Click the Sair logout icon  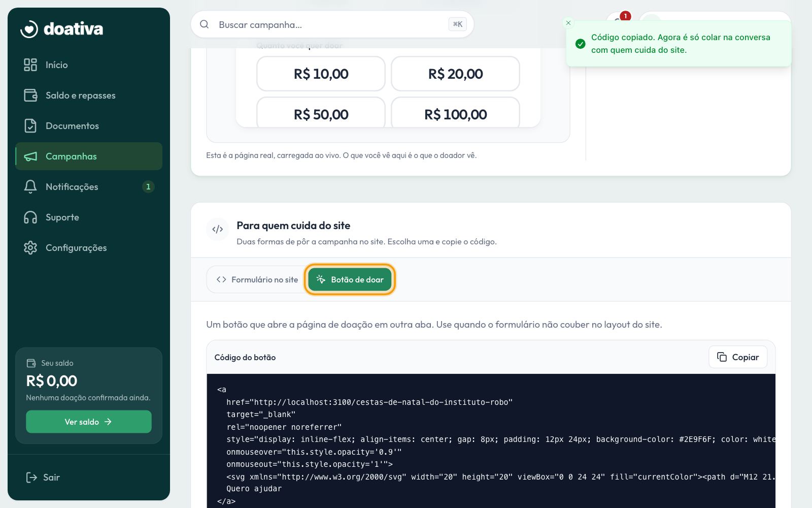[31, 477]
